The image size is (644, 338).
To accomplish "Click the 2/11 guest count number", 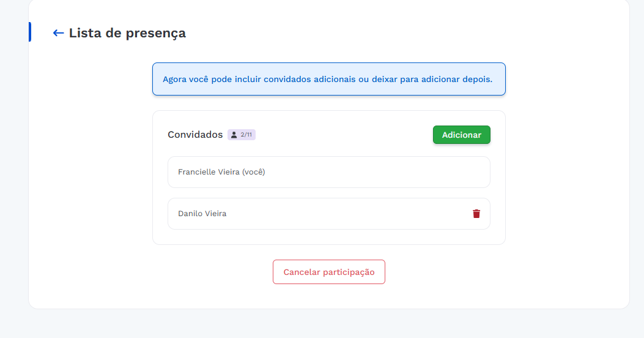I will point(246,135).
